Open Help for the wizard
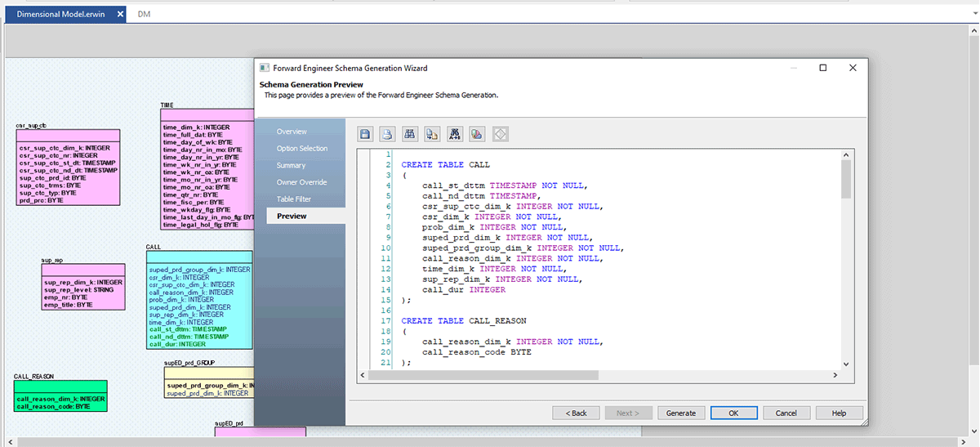 pyautogui.click(x=839, y=413)
